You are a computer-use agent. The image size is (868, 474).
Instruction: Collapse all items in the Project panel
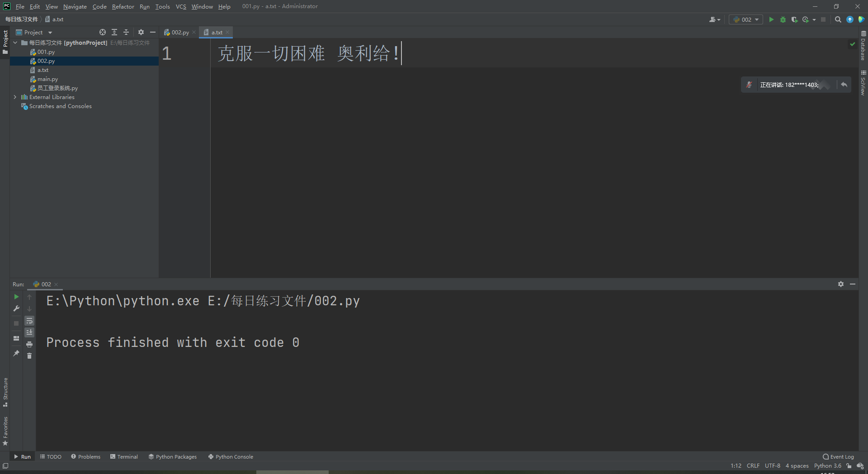click(126, 32)
